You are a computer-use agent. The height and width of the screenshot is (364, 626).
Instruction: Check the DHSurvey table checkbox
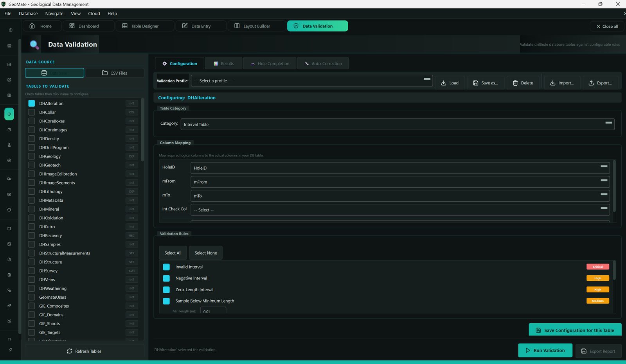(x=32, y=271)
